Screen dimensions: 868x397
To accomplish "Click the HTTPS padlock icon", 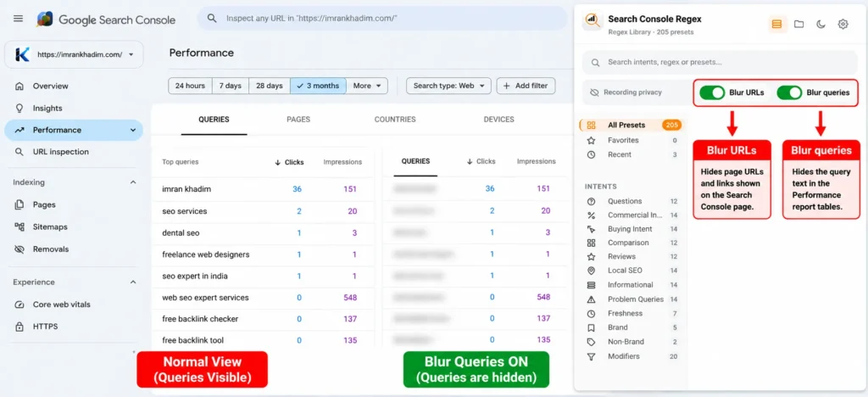I will 19,327.
